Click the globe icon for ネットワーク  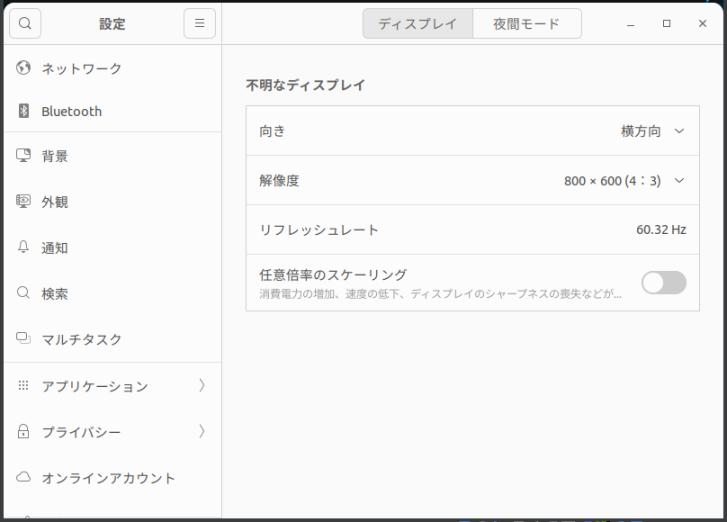[x=23, y=68]
